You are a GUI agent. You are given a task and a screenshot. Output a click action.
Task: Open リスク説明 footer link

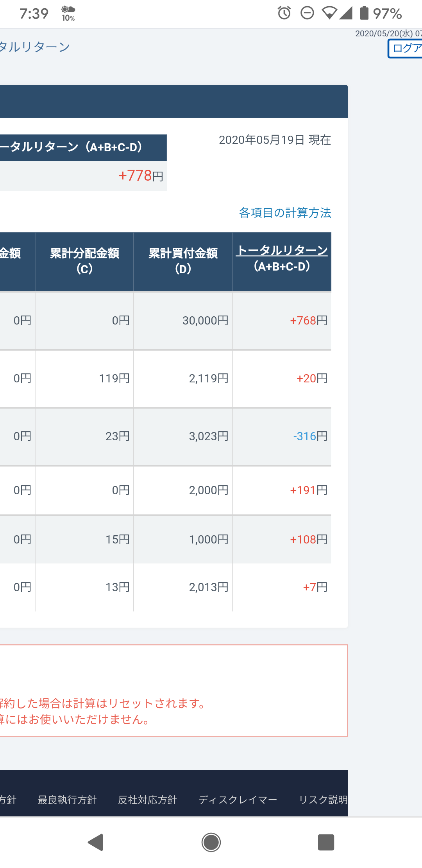click(x=323, y=800)
